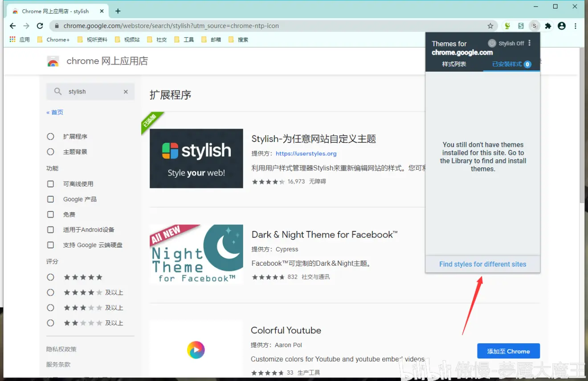The image size is (588, 381).
Task: Toggle the Stylish Off power button
Action: (x=492, y=43)
